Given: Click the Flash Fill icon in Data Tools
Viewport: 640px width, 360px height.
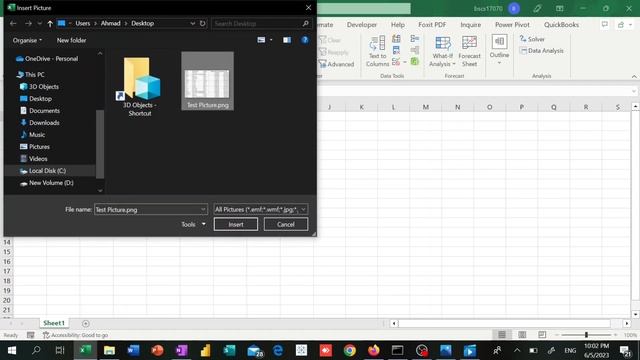Looking at the screenshot, I should (x=396, y=39).
